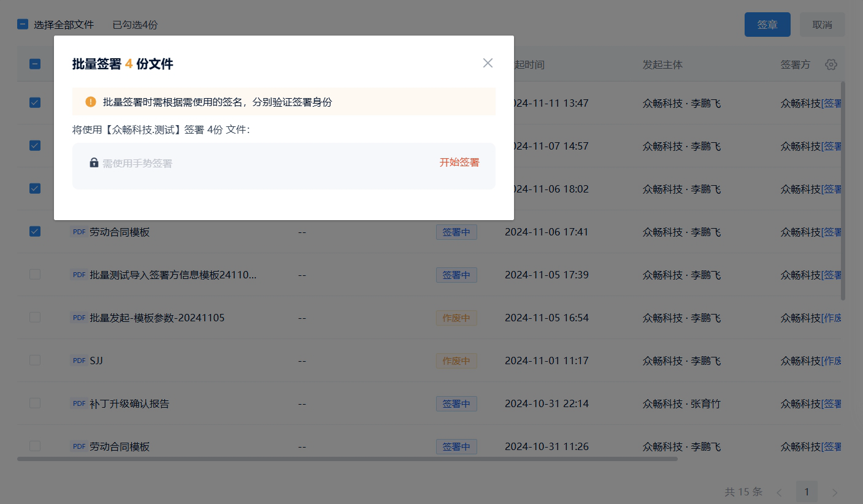Check the box for the SJJ file row
This screenshot has height=504, width=863.
[35, 360]
